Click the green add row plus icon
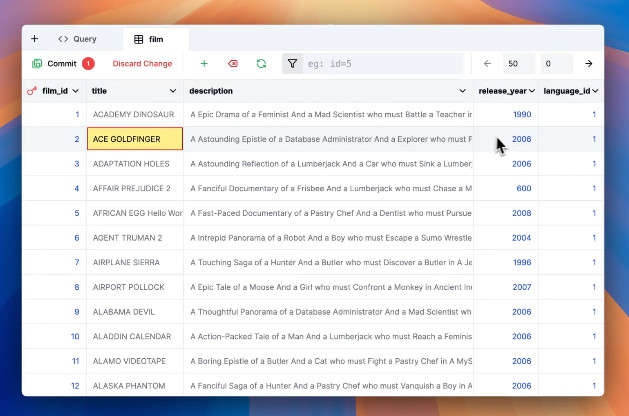The width and height of the screenshot is (629, 416). (x=204, y=63)
